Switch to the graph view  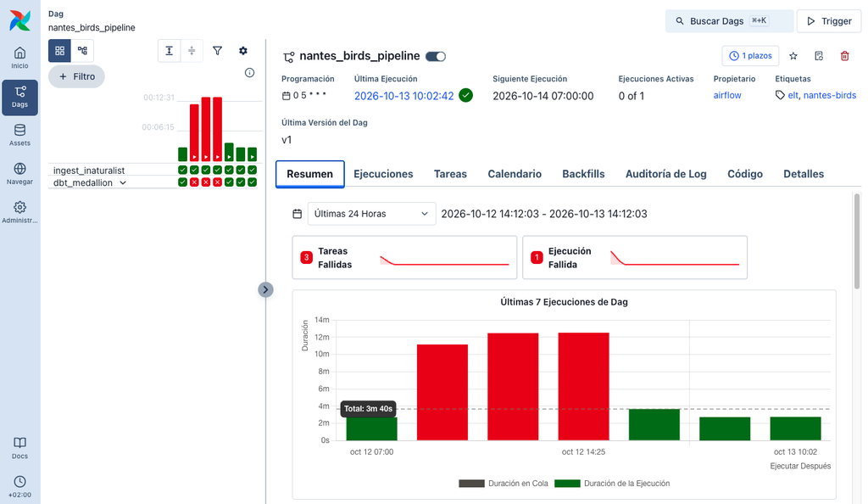(82, 51)
